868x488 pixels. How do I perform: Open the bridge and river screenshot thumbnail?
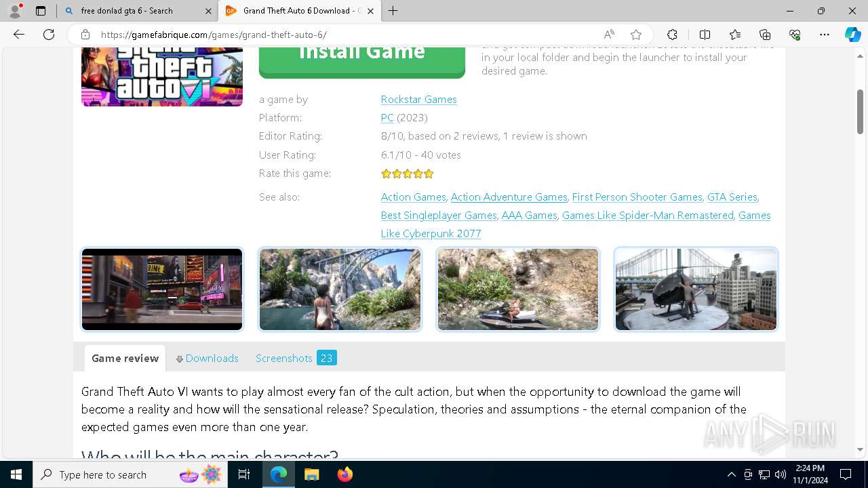click(340, 289)
